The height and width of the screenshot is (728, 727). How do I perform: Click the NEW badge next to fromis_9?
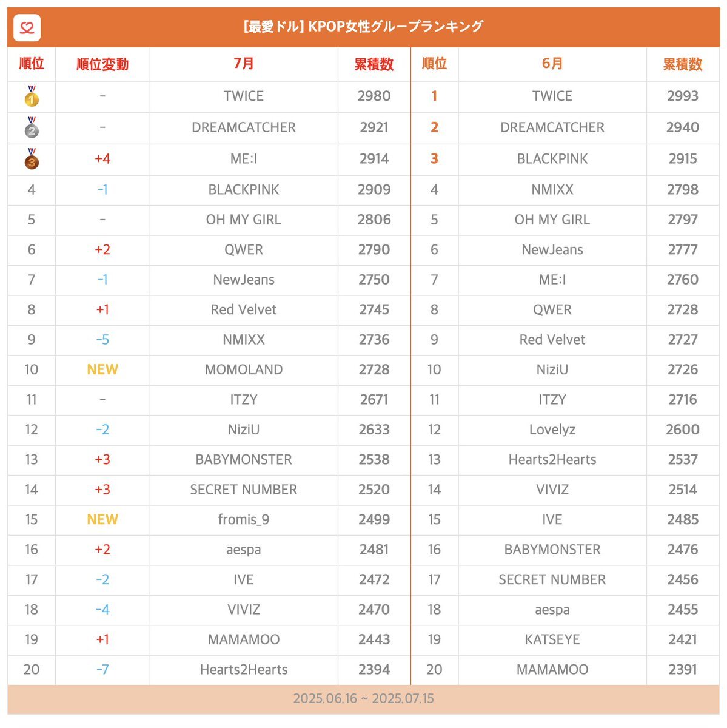[102, 519]
